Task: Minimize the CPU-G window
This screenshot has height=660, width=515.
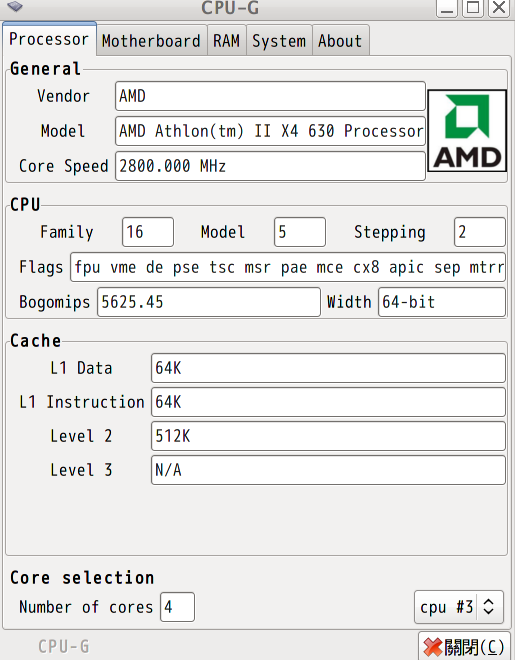Action: point(447,8)
